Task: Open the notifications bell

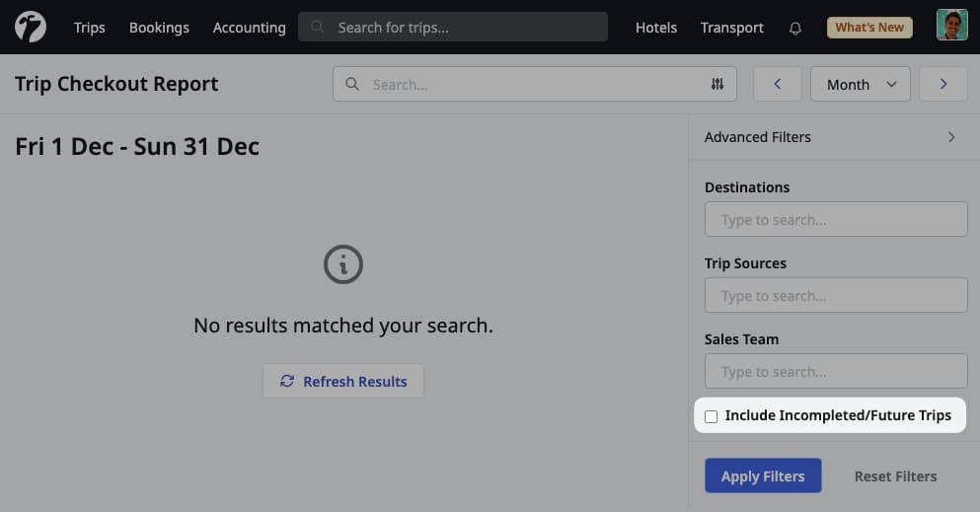Action: 795,28
